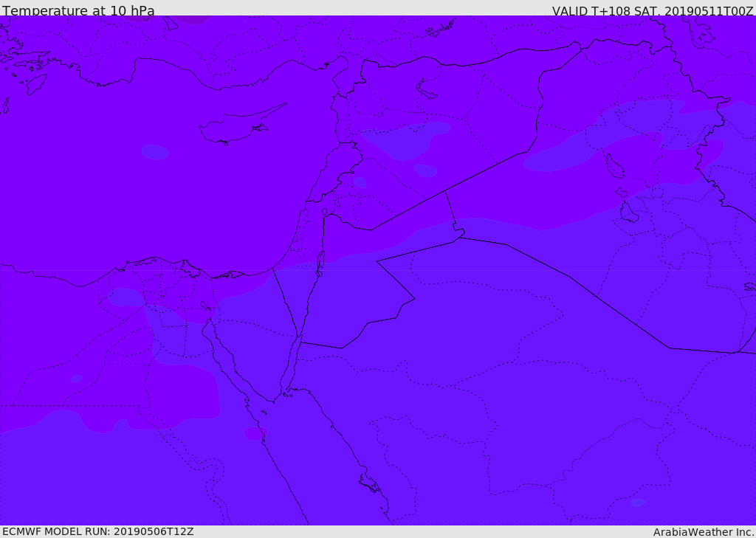This screenshot has width=756, height=538.
Task: Click the 'Temperature at 10 hPa' title text
Action: [x=78, y=10]
